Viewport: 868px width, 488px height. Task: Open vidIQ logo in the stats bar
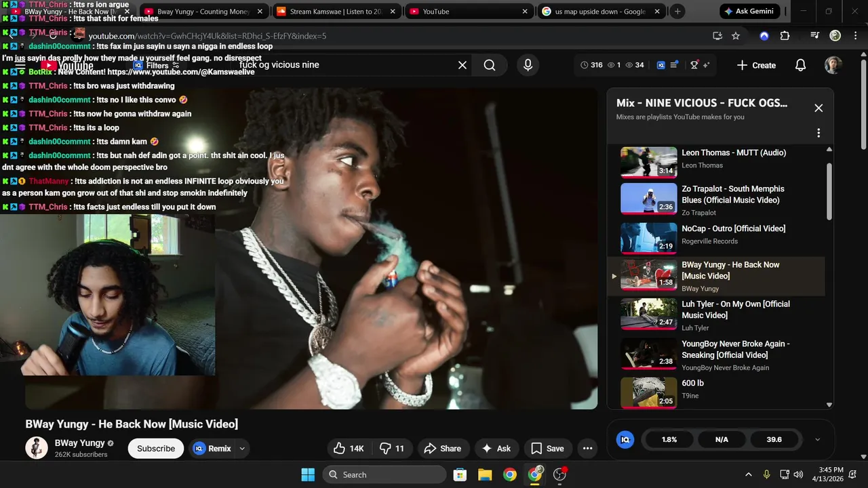coord(625,439)
